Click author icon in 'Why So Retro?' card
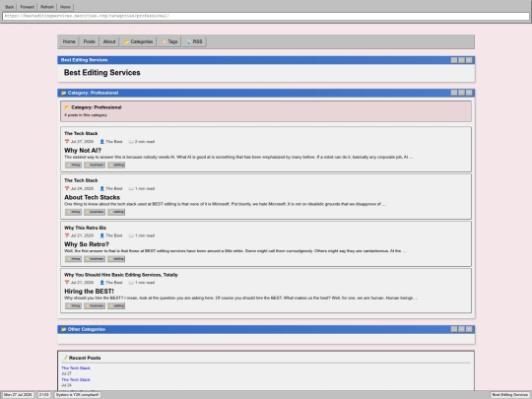The width and height of the screenshot is (532, 399). pos(101,235)
